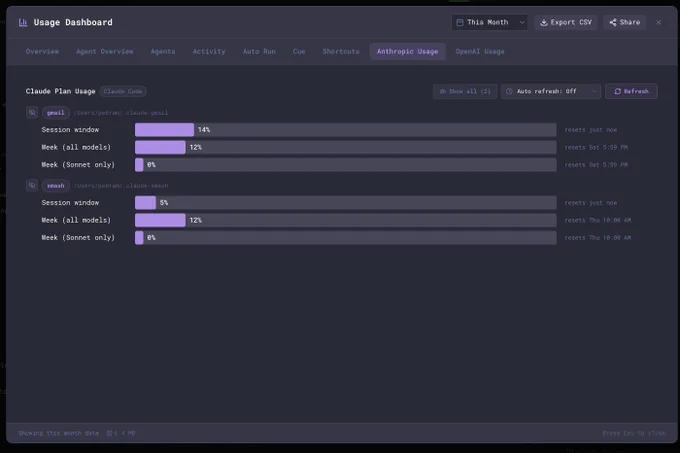Screen dimensions: 680x453
Task: Click the gmail 'resets just now' text
Action: (x=591, y=130)
